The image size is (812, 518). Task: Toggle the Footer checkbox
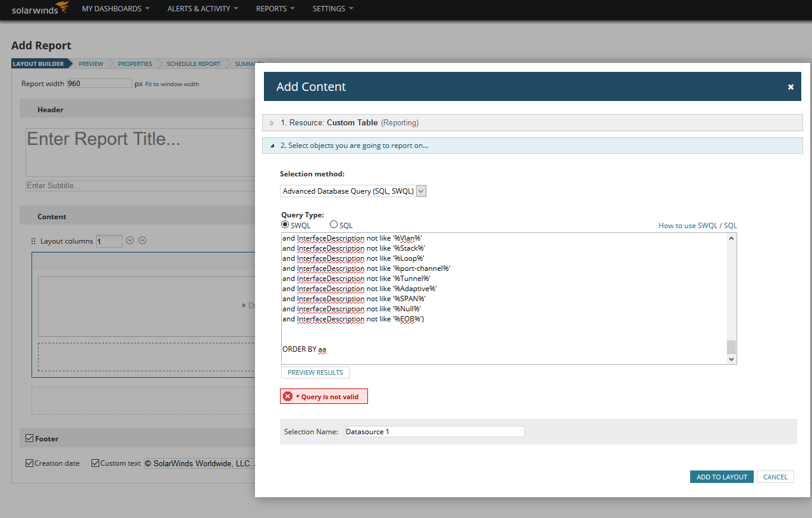point(30,438)
